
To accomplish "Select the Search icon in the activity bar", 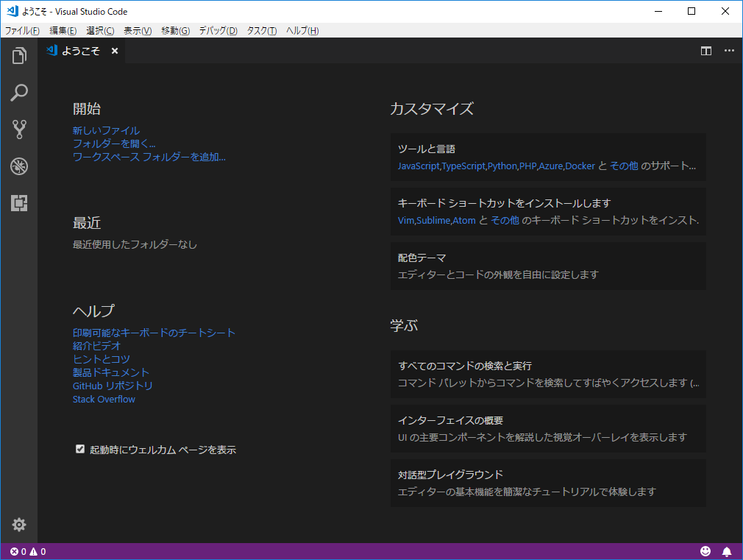I will coord(19,93).
